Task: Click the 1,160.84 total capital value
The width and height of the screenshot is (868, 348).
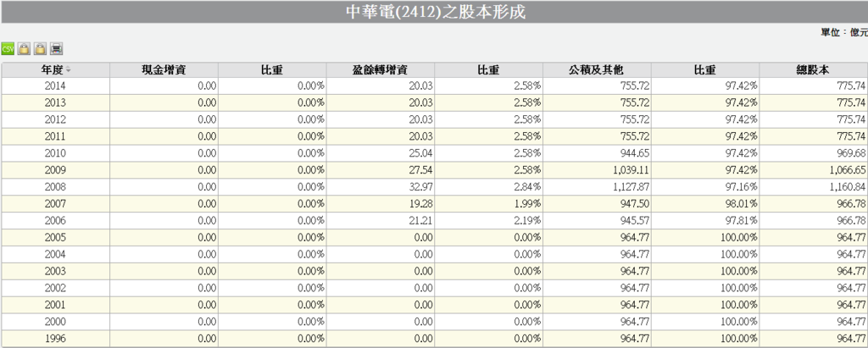Action: tap(849, 187)
